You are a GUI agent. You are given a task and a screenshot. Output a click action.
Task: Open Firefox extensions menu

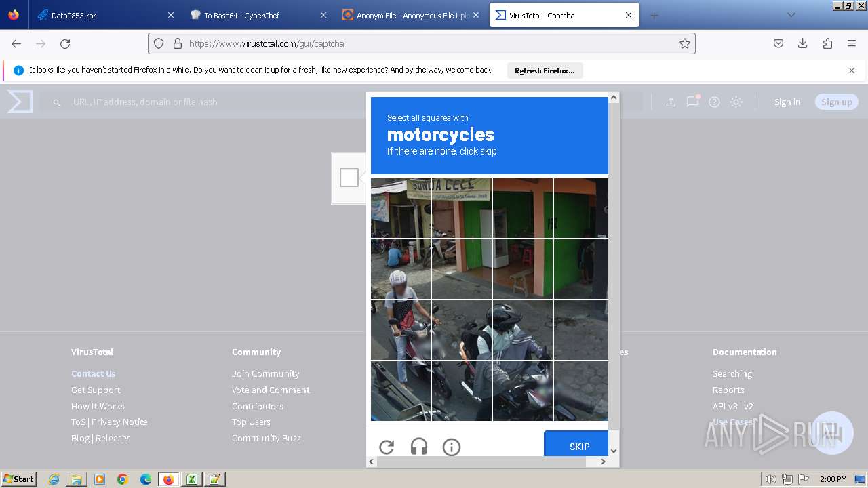point(827,43)
